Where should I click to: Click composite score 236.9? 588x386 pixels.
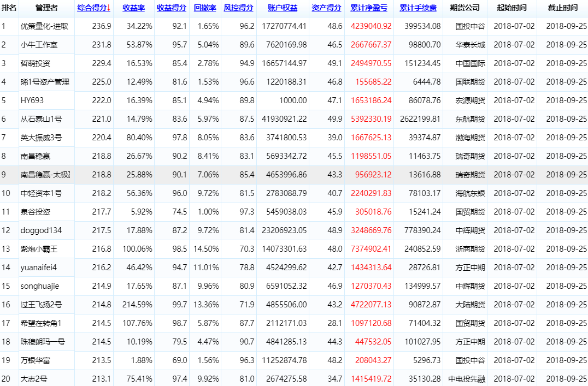click(x=102, y=26)
